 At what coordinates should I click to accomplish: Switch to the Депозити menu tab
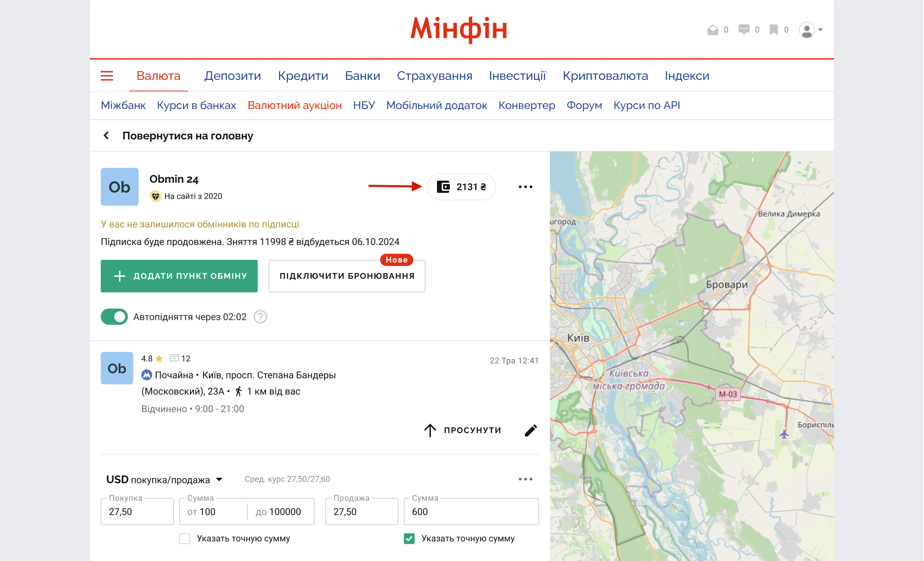coord(232,76)
